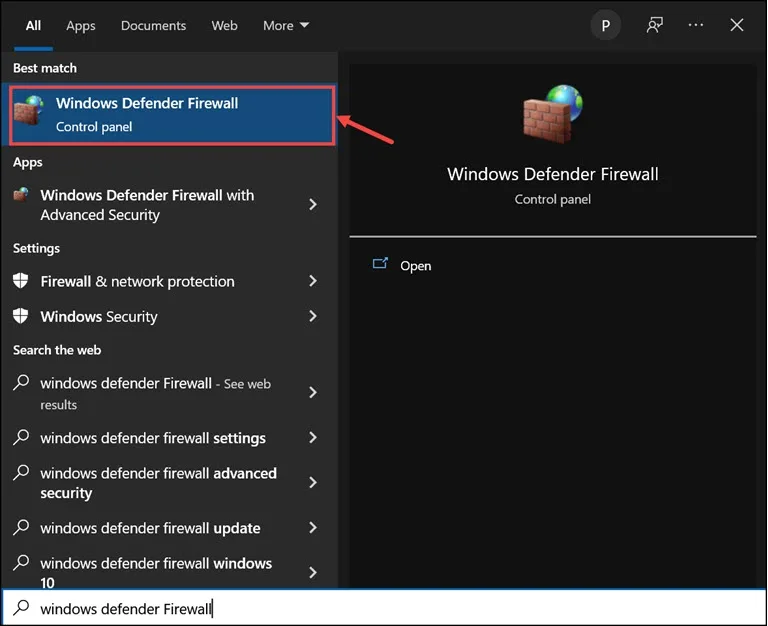The height and width of the screenshot is (626, 768).
Task: Click inside the search input field
Action: [384, 608]
